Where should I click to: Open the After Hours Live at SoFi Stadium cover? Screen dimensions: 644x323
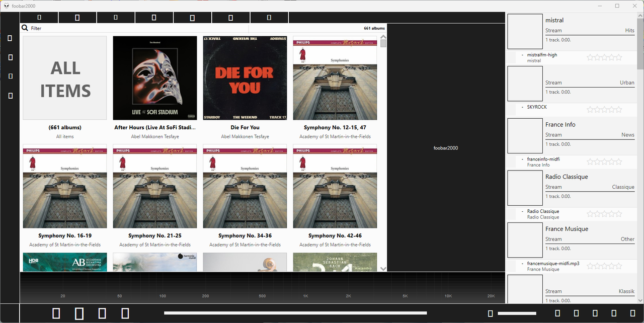[x=155, y=77]
